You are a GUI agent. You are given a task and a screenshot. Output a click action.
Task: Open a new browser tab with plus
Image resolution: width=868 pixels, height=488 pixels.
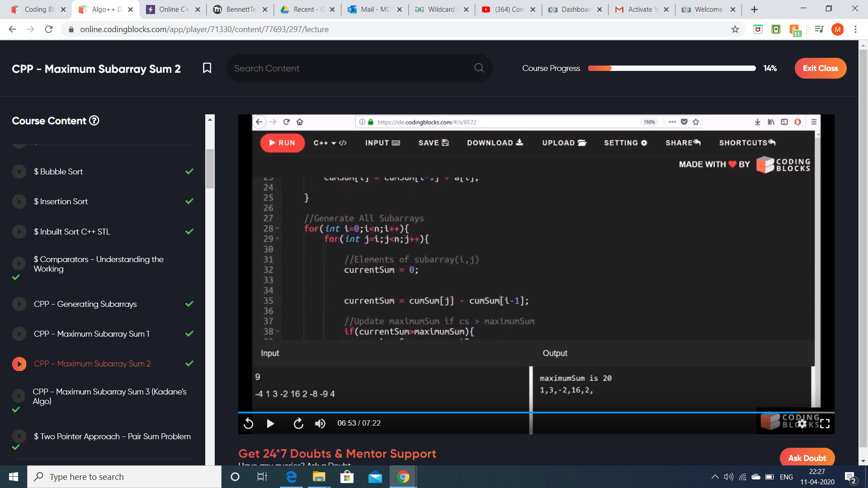[754, 9]
